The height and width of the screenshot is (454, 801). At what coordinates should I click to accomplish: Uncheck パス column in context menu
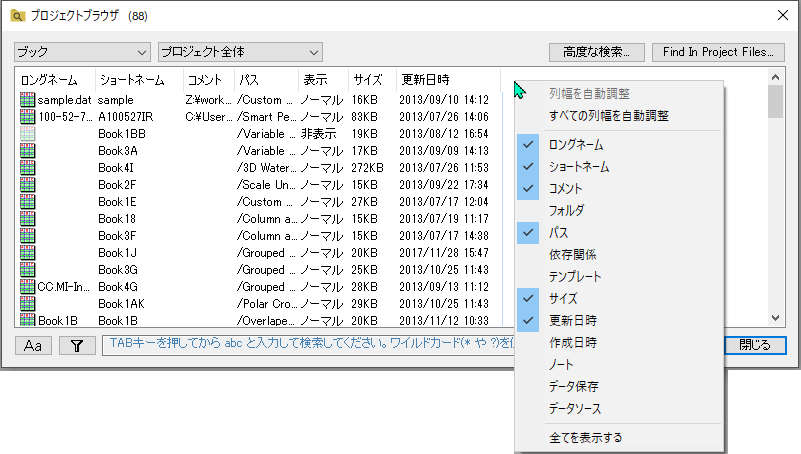(x=620, y=232)
